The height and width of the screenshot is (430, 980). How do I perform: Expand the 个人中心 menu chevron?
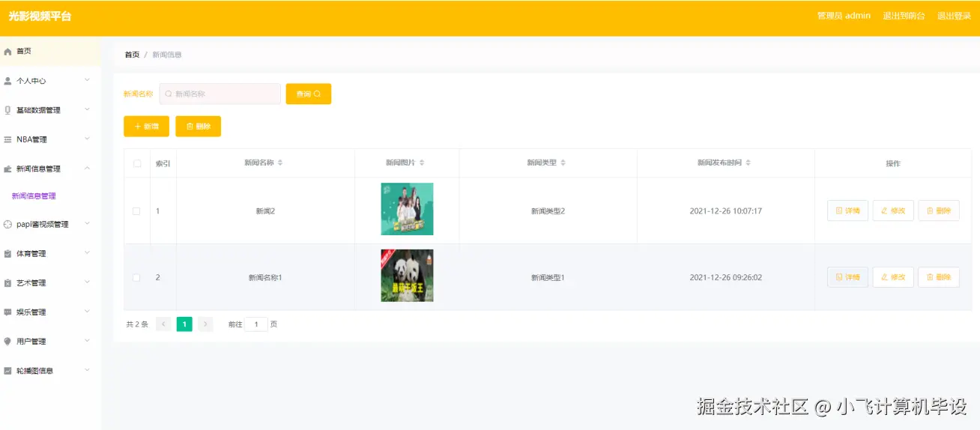[87, 79]
